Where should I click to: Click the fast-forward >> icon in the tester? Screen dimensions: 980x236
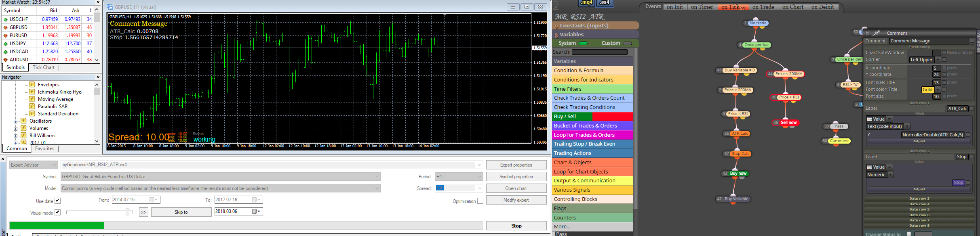pos(143,212)
